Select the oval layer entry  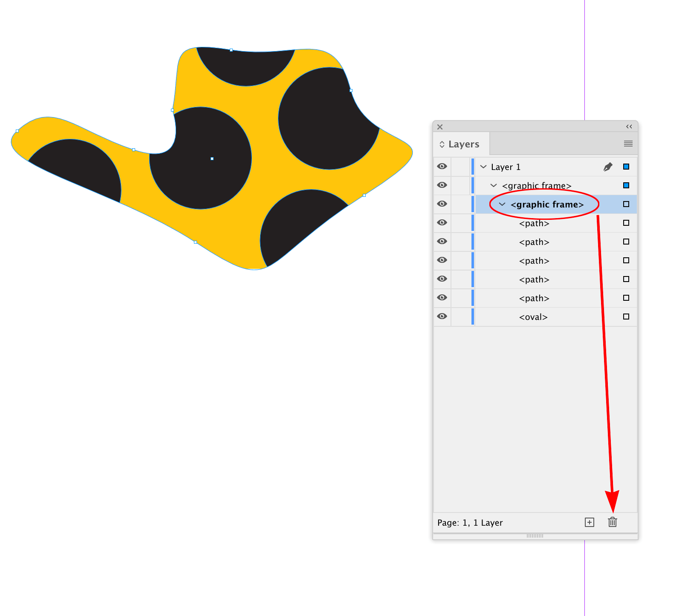coord(534,317)
